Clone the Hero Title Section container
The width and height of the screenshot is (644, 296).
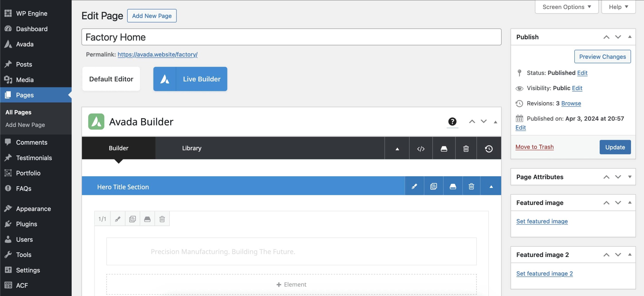(434, 186)
